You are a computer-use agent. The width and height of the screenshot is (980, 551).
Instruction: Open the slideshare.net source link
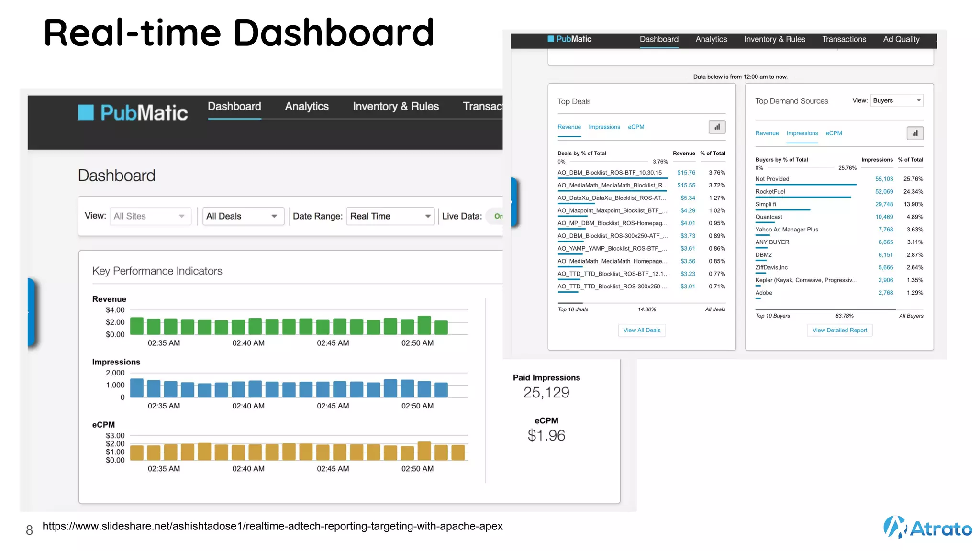272,527
